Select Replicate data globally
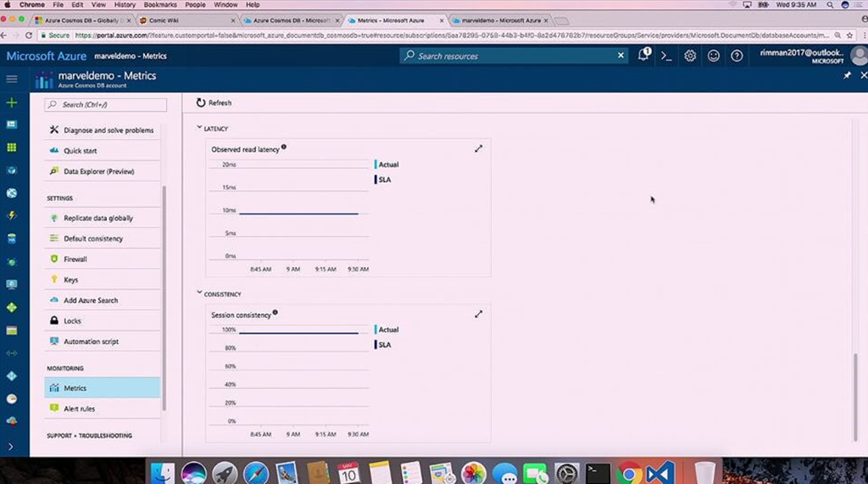Viewport: 868px width, 484px height. [103, 218]
